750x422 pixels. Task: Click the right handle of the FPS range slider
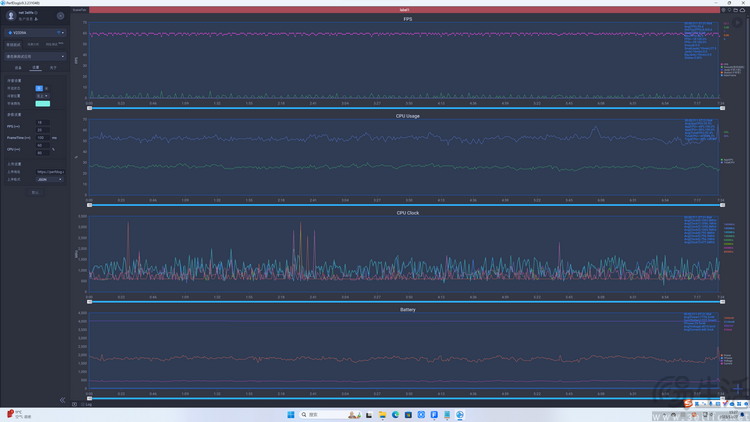722,108
